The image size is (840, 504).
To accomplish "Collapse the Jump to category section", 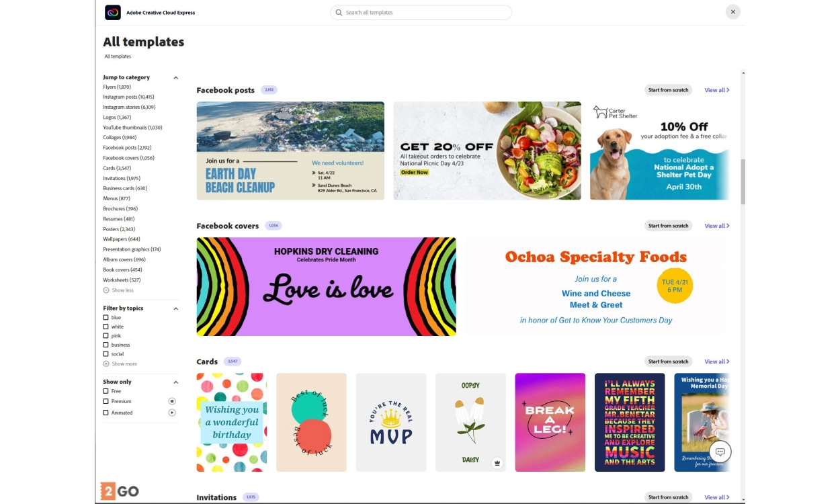I will pyautogui.click(x=176, y=77).
